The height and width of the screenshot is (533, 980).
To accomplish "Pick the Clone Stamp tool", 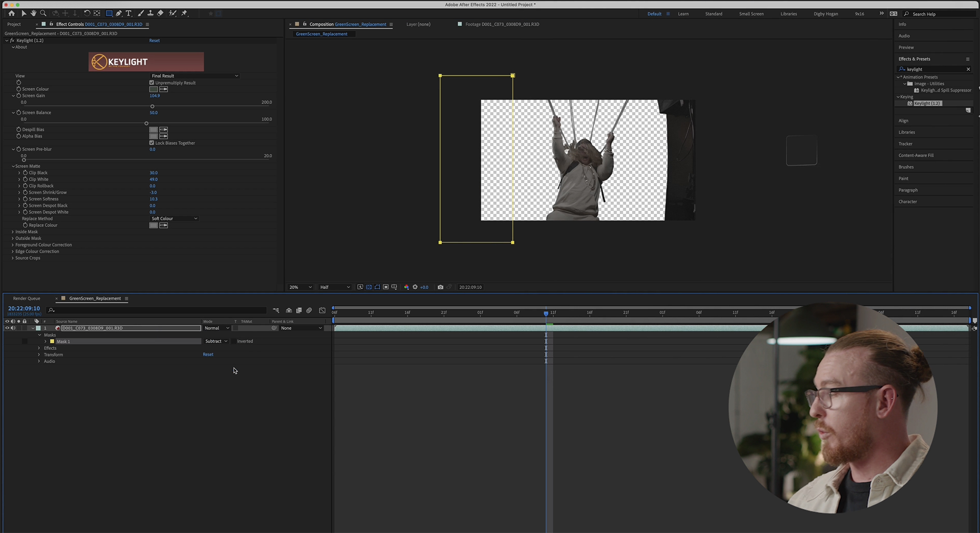I will click(151, 13).
